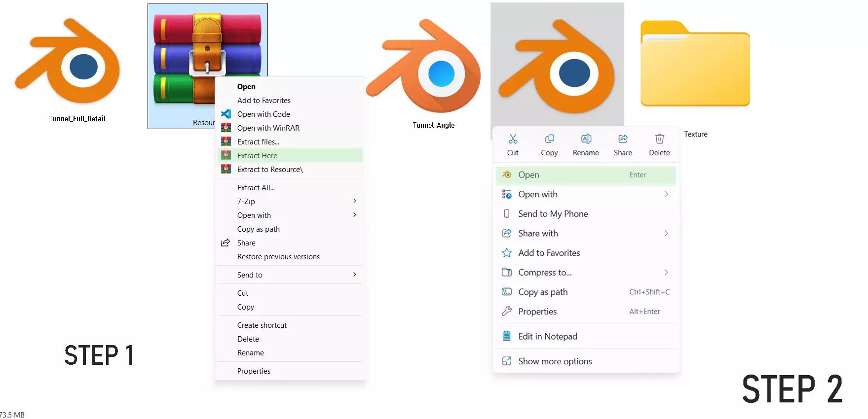
Task: Choose Extract to Resource\ entry
Action: tap(290, 169)
